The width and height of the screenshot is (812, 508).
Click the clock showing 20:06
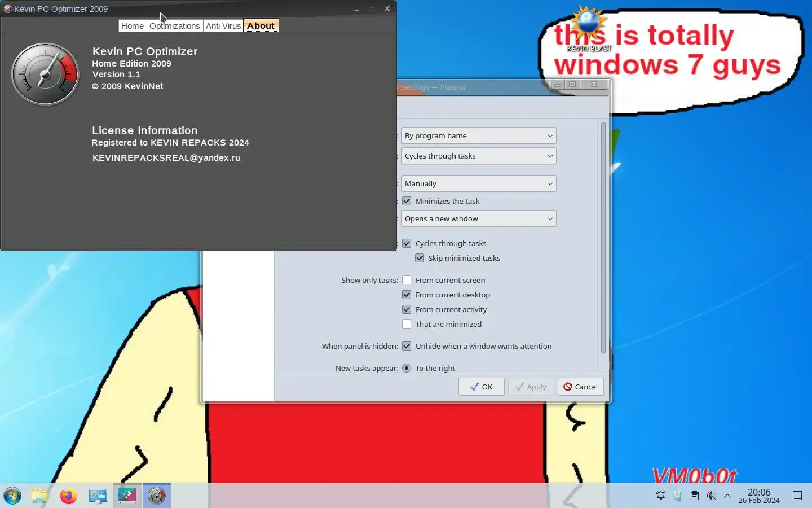pos(759,492)
